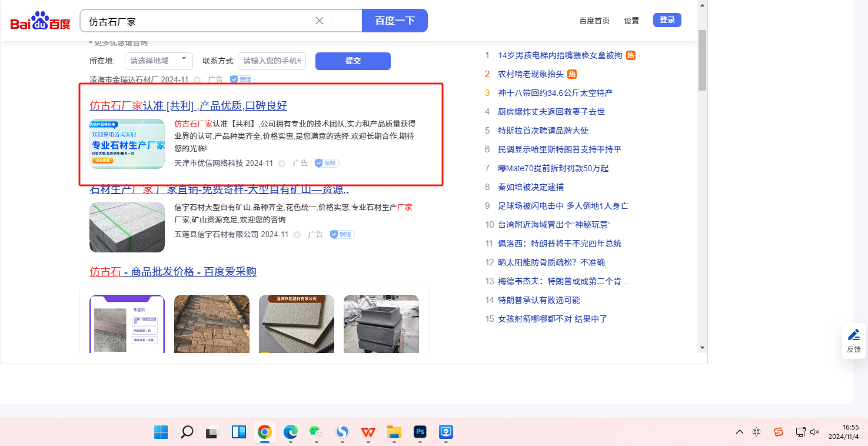This screenshot has height=446, width=868.
Task: Click the Baidu logo
Action: [x=41, y=21]
